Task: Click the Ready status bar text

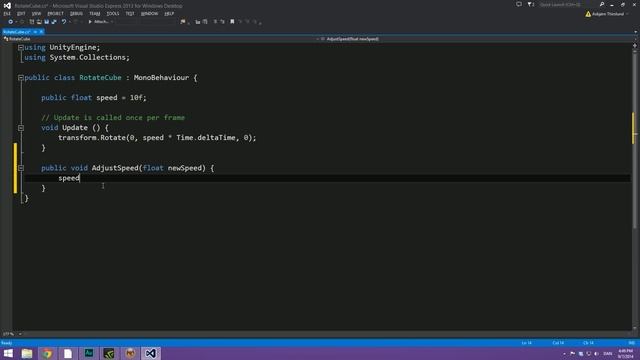Action: coord(7,343)
